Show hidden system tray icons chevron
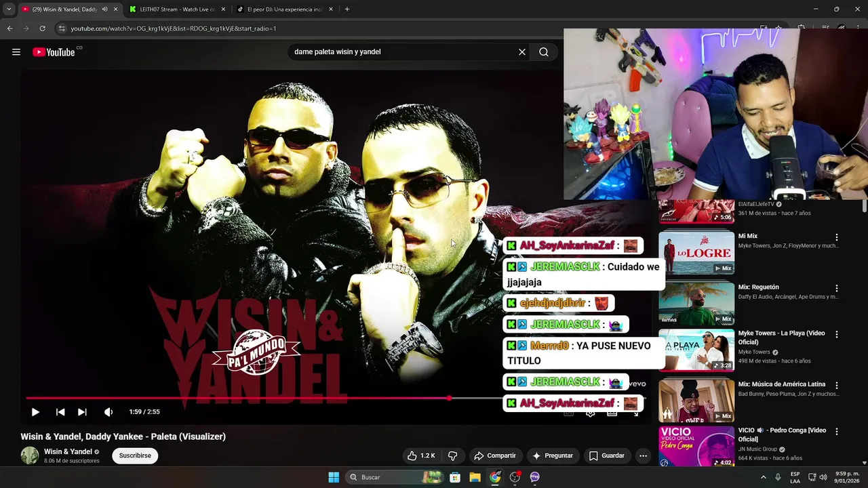Viewport: 868px width, 488px height. click(763, 477)
